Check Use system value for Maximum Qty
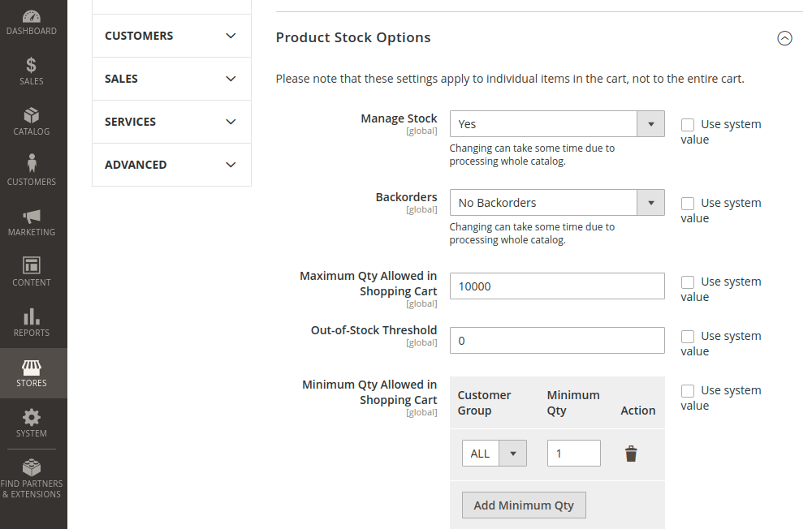This screenshot has height=529, width=812. pyautogui.click(x=688, y=282)
